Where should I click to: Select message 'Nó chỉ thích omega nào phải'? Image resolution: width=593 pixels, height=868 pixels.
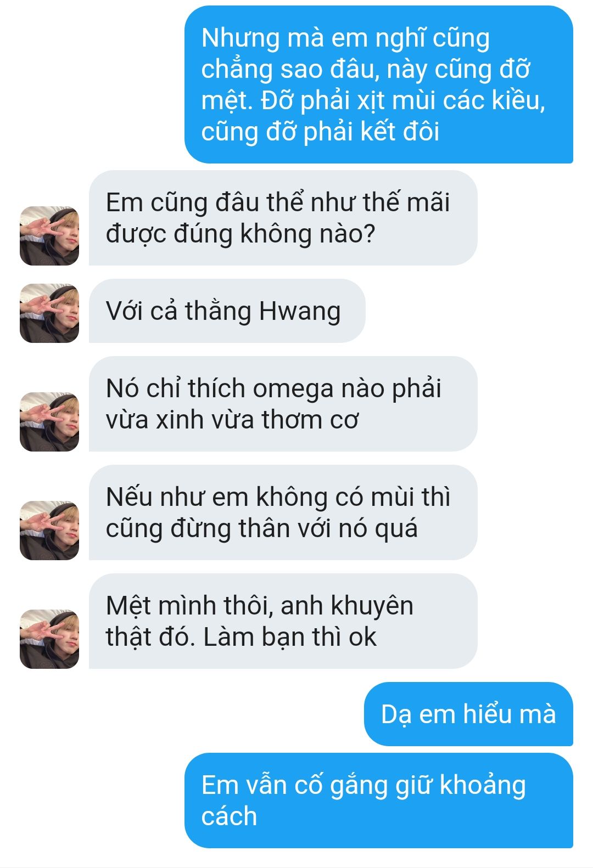coord(283,404)
